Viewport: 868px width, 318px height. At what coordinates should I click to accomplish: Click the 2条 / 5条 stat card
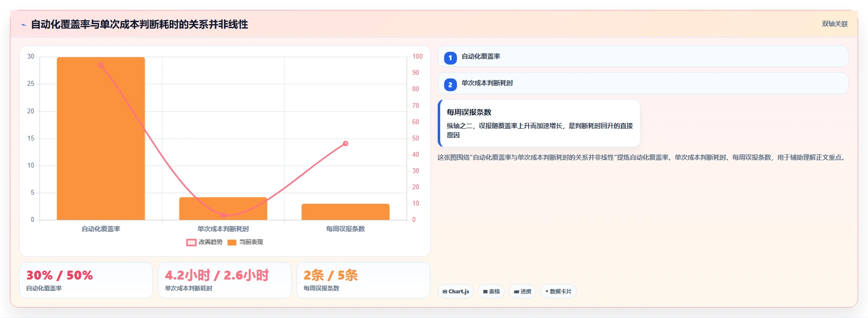coord(363,280)
